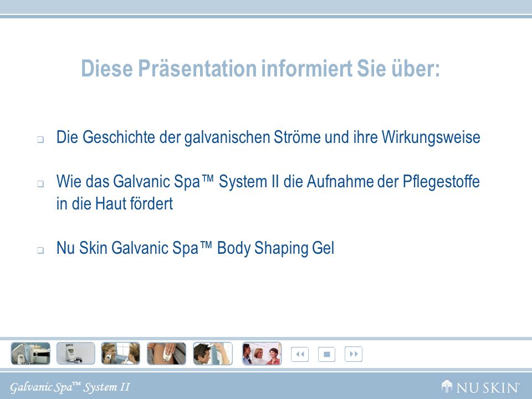Open the thumbnail of the white Galvanic device
The height and width of the screenshot is (399, 532).
pyautogui.click(x=76, y=354)
